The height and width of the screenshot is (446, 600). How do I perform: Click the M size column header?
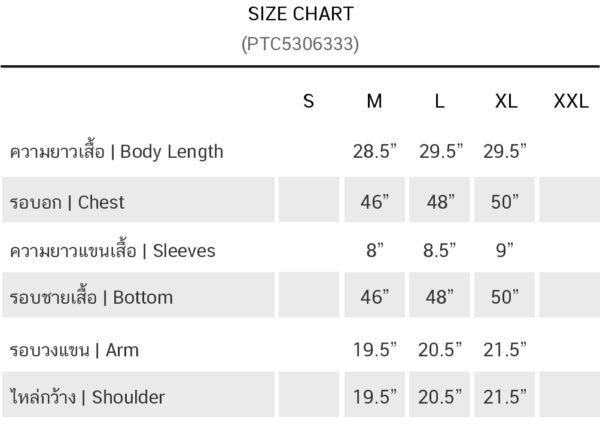374,101
